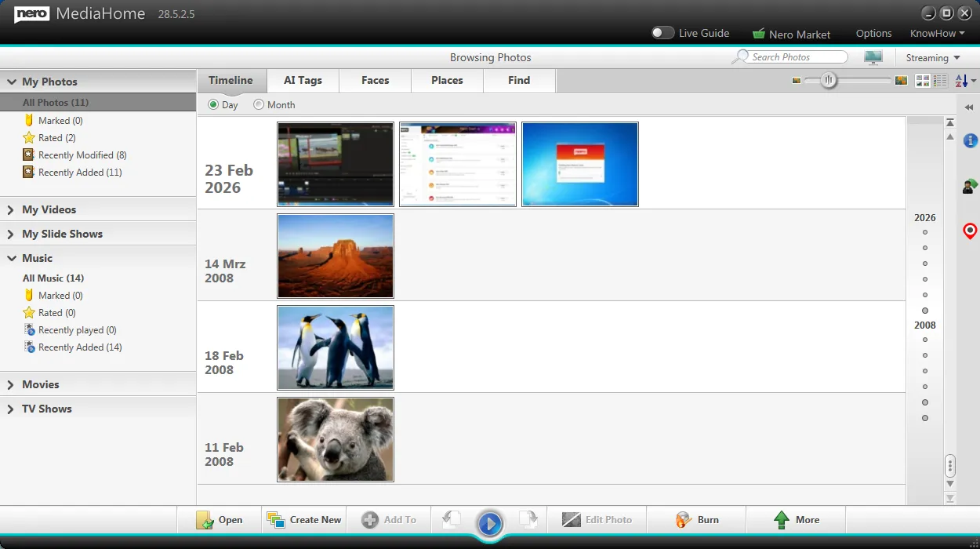Toggle the Live Guide switch
980x549 pixels.
(662, 33)
